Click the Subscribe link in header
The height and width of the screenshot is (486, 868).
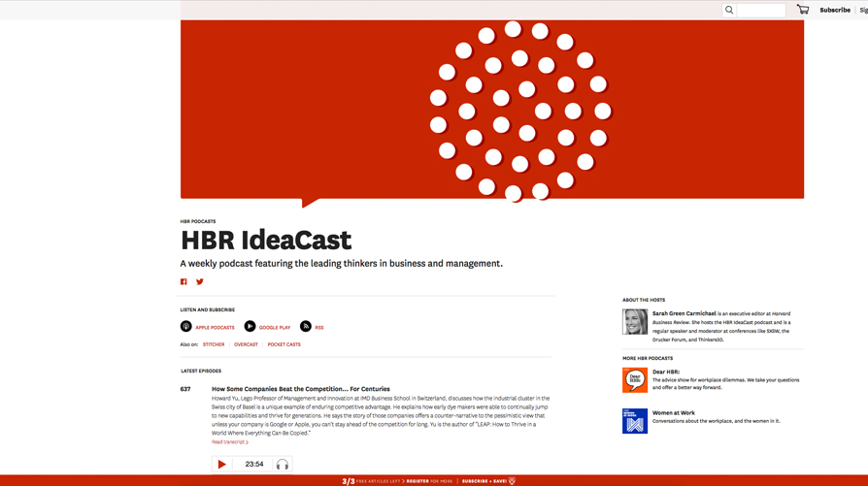pos(835,10)
